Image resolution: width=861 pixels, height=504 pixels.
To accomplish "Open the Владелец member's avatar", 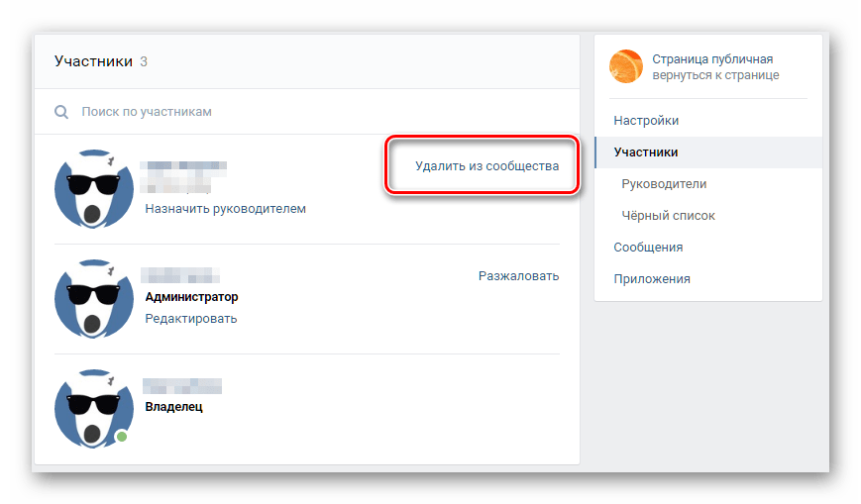I will click(x=93, y=409).
